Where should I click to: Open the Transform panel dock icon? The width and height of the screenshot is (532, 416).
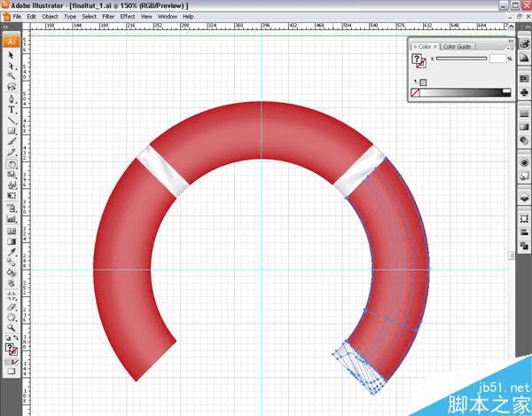[x=524, y=219]
